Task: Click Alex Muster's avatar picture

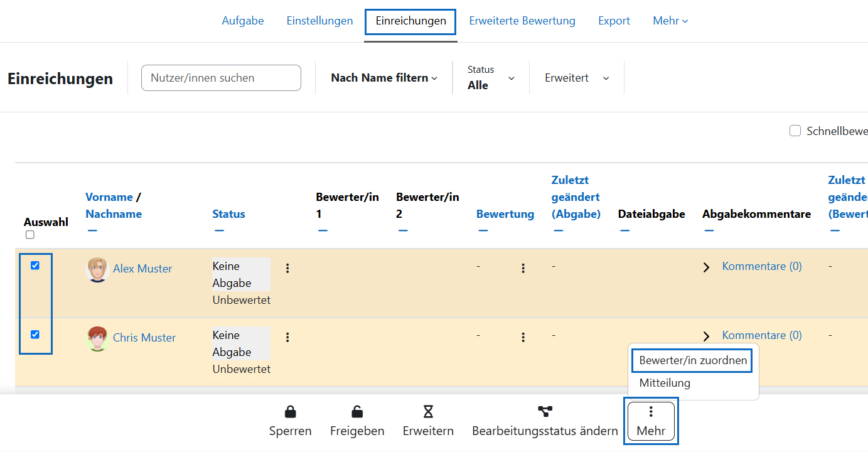Action: (x=97, y=269)
